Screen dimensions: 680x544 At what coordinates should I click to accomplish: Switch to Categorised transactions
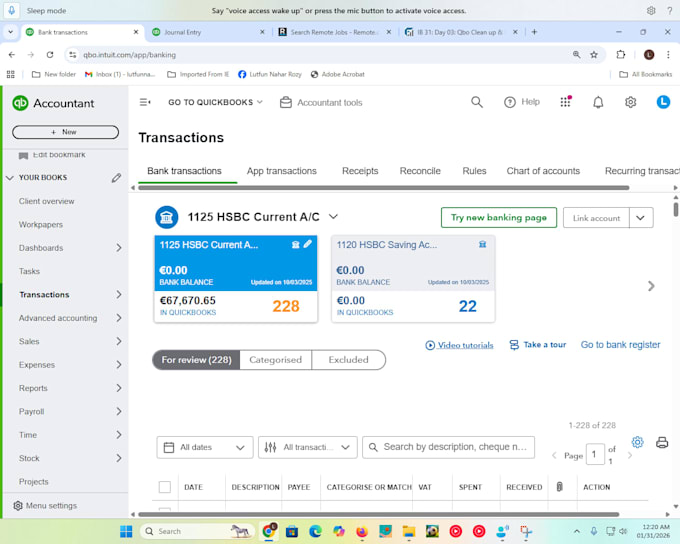tap(275, 360)
